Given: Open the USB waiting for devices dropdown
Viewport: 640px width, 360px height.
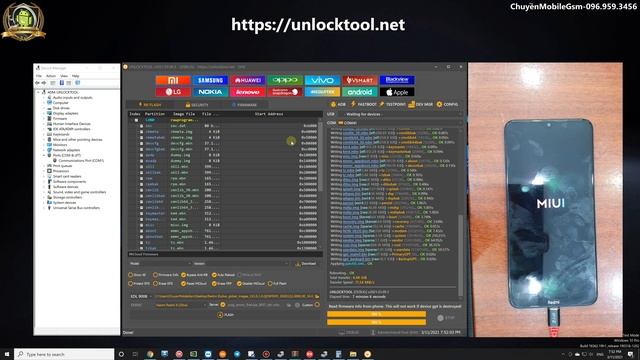Looking at the screenshot, I should pyautogui.click(x=401, y=114).
